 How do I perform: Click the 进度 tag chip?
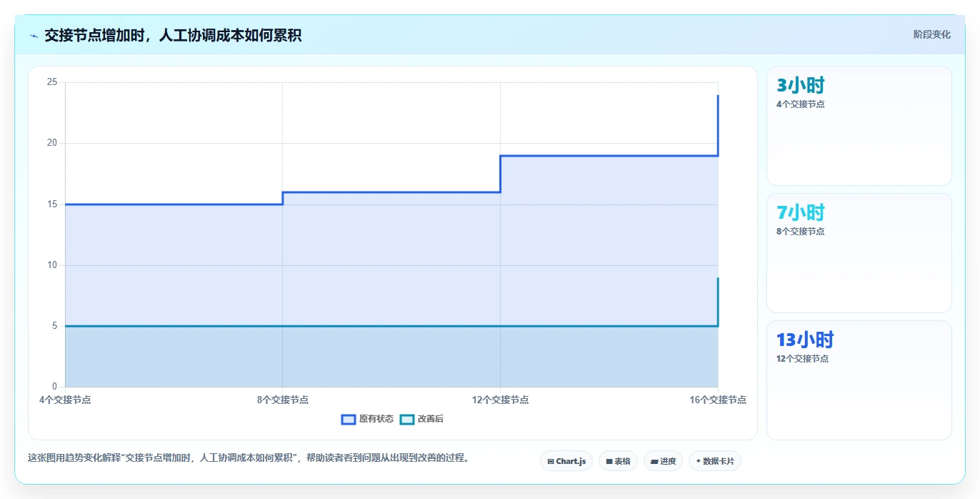coord(663,461)
